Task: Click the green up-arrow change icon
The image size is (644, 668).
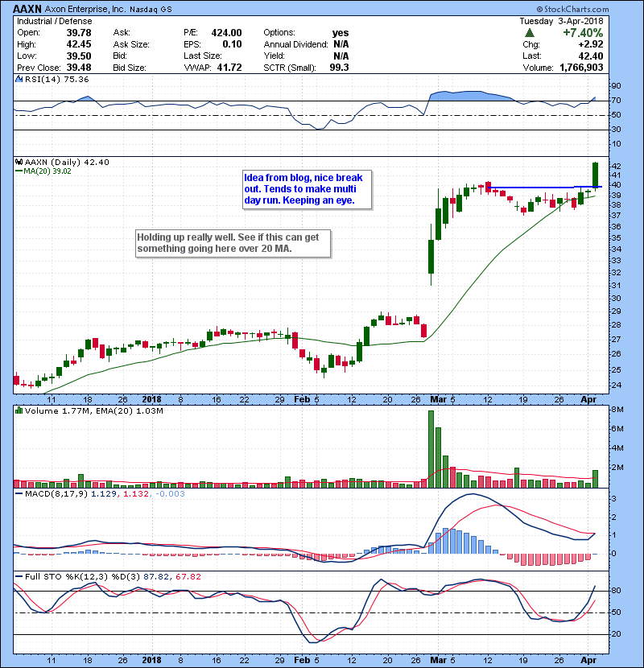Action: tap(530, 33)
